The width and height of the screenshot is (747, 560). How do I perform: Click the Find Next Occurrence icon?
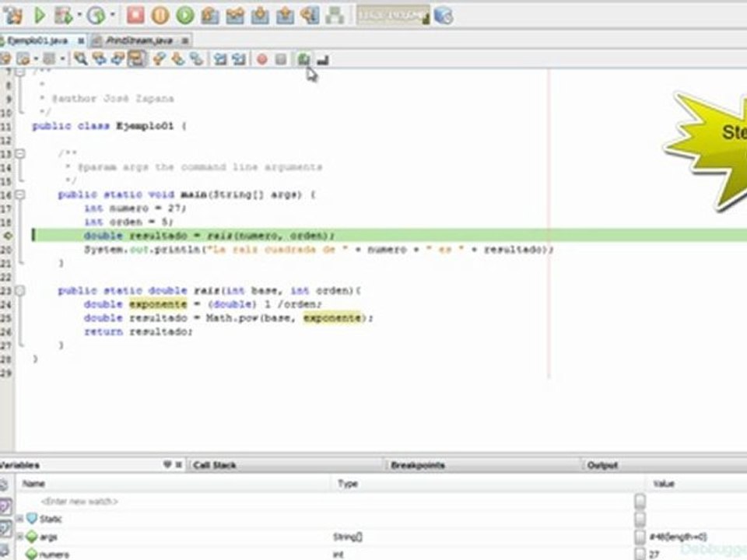pos(117,59)
